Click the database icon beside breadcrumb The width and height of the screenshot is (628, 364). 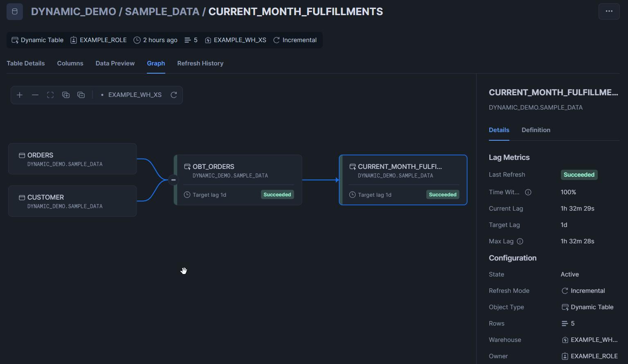[x=15, y=11]
